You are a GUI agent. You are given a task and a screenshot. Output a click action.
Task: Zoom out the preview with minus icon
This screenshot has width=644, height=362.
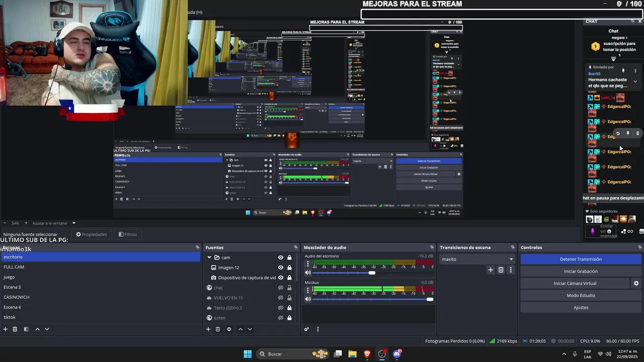5,223
